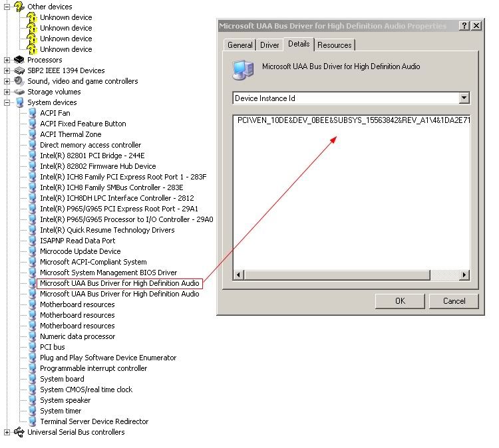
Task: Click the help question mark button
Action: [464, 26]
